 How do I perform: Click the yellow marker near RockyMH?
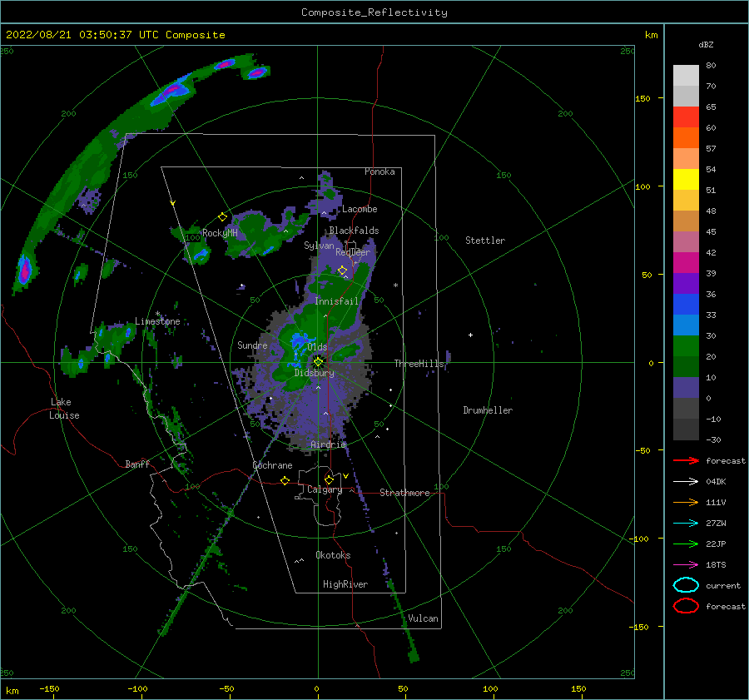point(222,217)
